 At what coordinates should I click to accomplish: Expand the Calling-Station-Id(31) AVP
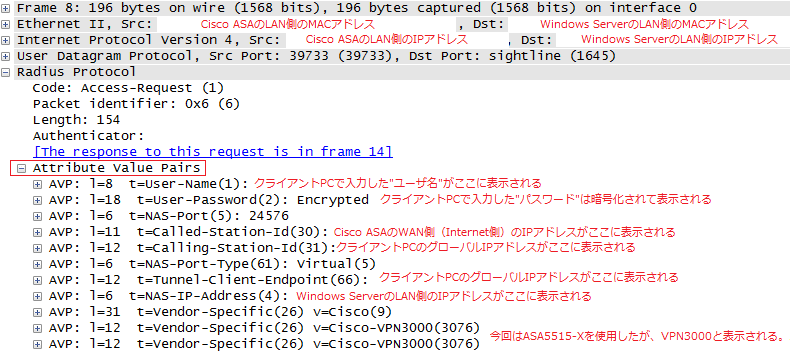pyautogui.click(x=37, y=248)
